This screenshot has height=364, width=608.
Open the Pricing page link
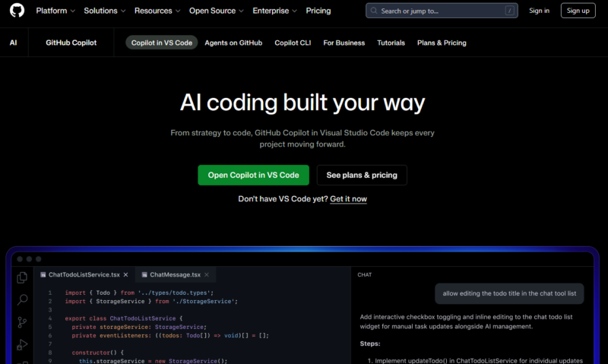tap(318, 11)
